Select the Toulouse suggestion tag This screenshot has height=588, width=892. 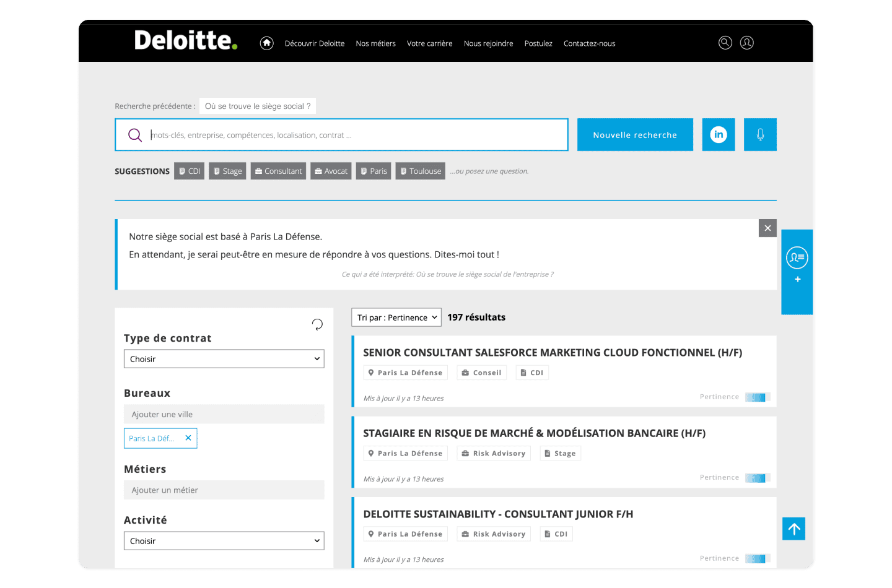click(x=420, y=171)
